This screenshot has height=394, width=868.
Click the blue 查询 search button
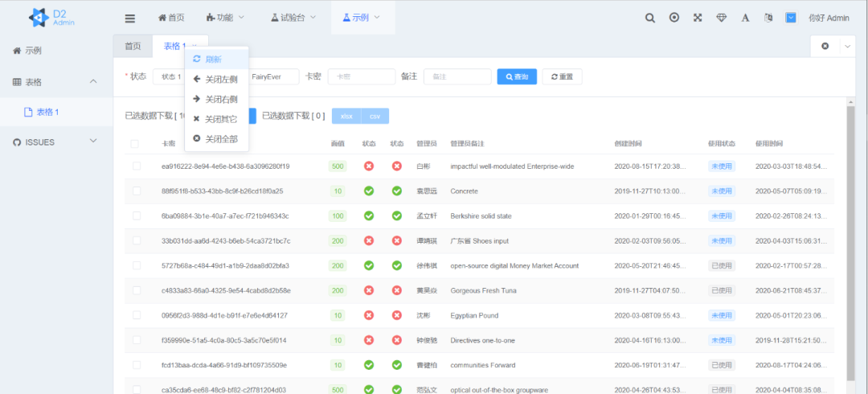(x=516, y=76)
